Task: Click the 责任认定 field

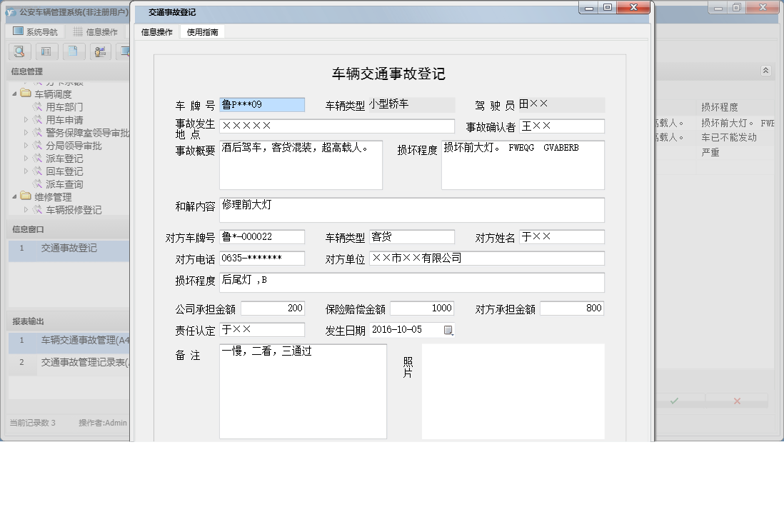Action: click(262, 330)
